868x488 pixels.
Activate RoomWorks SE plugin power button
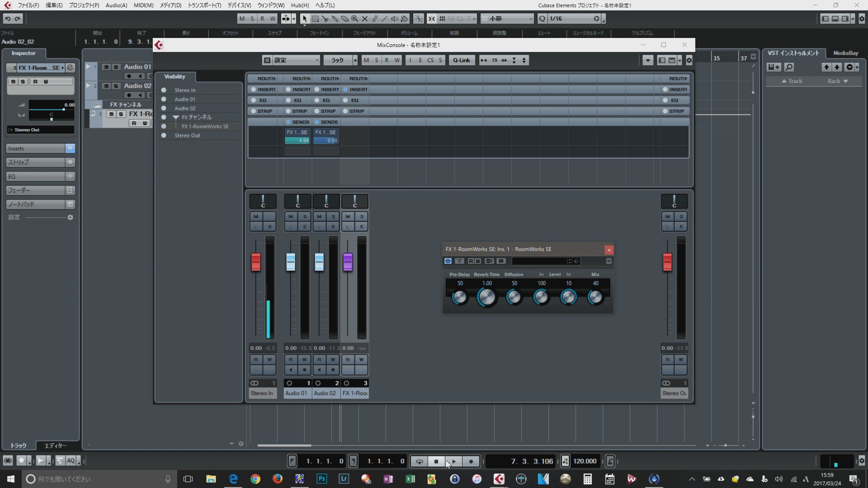click(448, 261)
